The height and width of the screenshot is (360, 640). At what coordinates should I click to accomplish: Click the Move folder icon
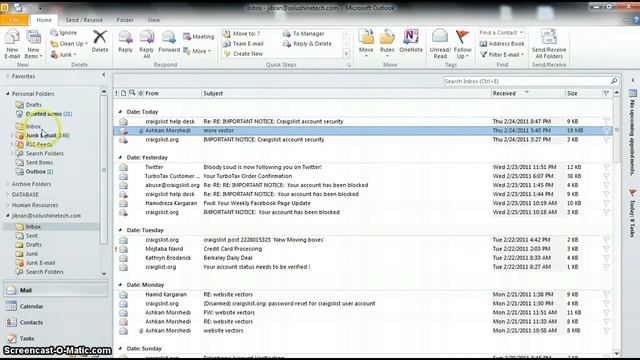(x=366, y=42)
